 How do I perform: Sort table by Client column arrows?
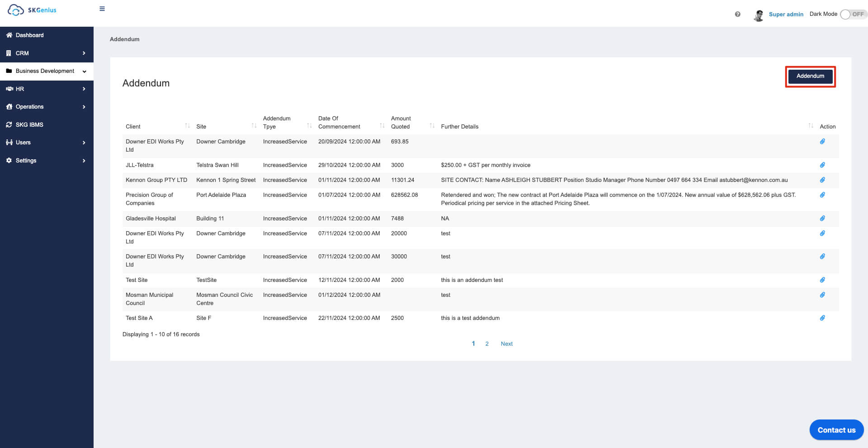click(x=187, y=125)
